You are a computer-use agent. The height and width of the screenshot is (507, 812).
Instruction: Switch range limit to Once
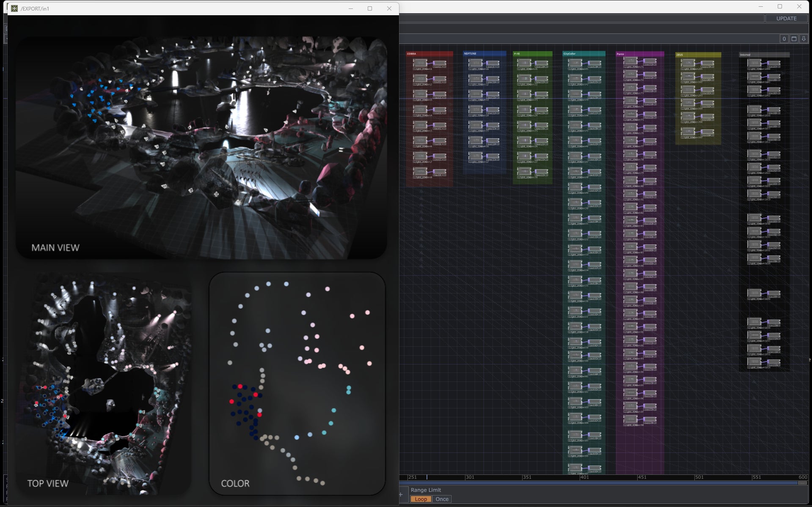pyautogui.click(x=442, y=499)
